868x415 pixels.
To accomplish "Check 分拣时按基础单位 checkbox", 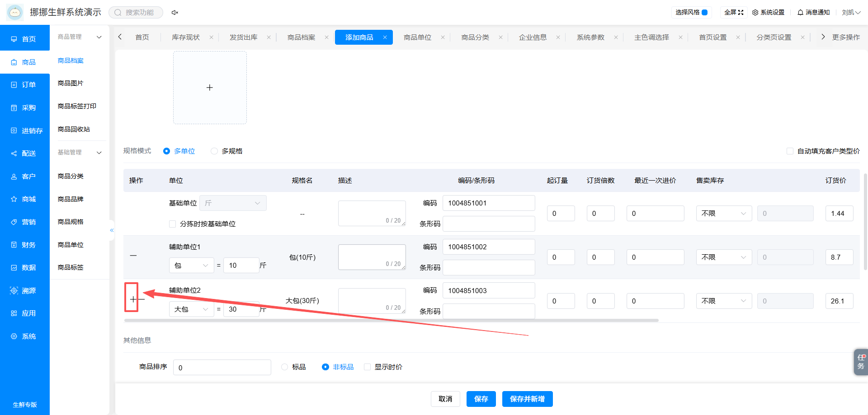I will (x=172, y=224).
